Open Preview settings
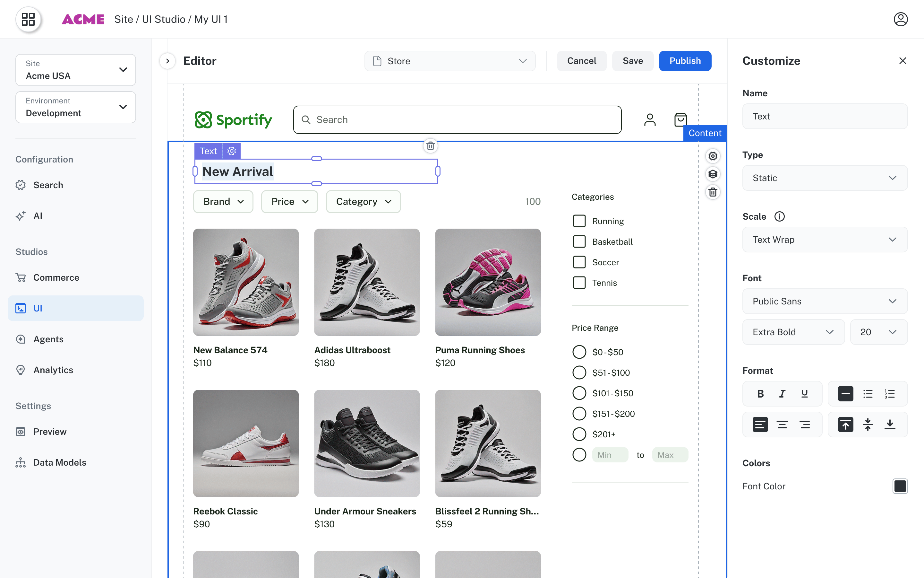 point(76,432)
